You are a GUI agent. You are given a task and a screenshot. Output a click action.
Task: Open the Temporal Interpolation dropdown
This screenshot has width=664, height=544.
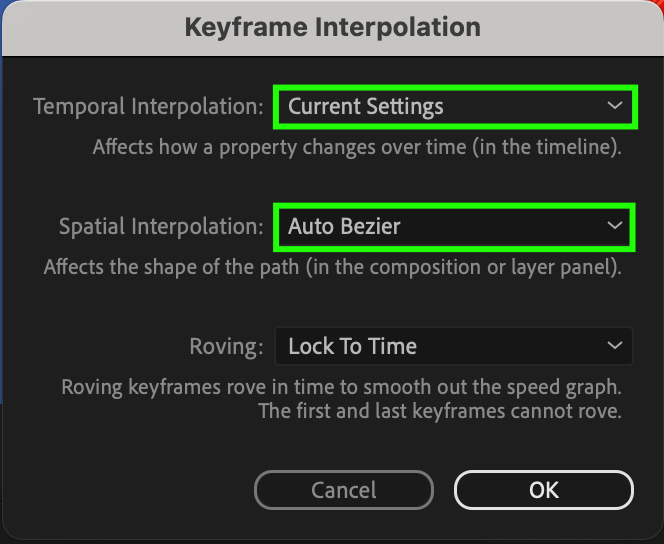click(454, 107)
